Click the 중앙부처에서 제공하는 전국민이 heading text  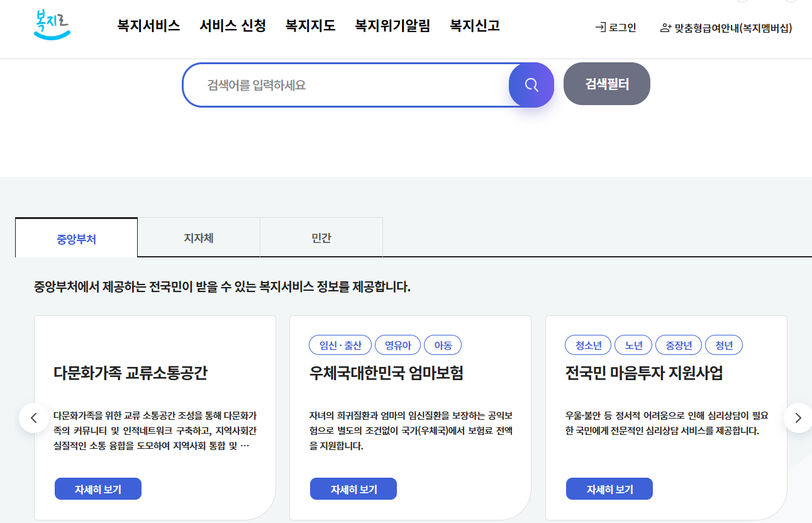pyautogui.click(x=222, y=288)
